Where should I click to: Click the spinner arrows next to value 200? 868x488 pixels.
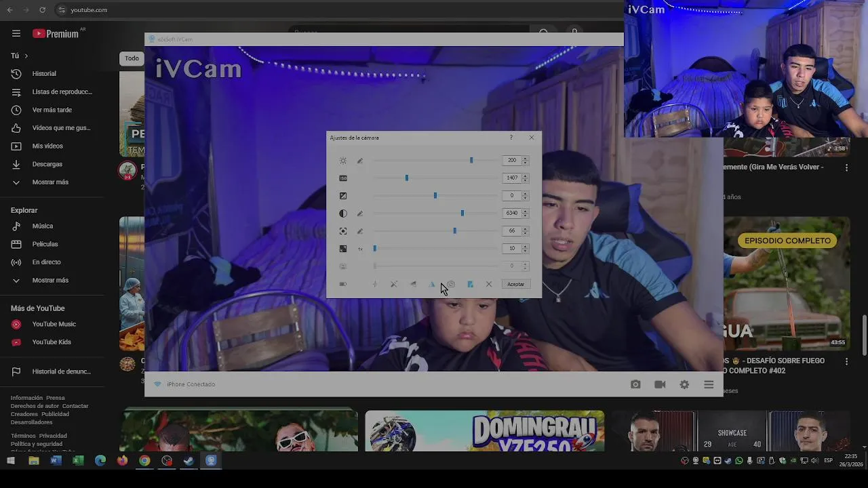(525, 161)
